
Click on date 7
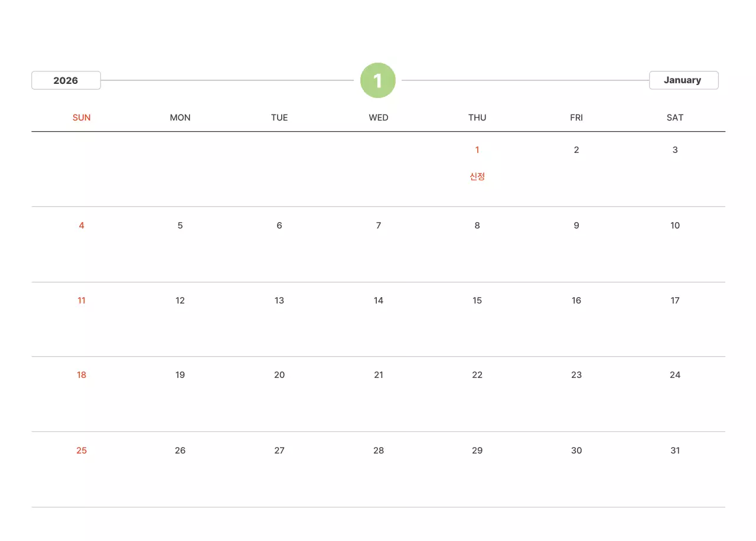coord(379,226)
